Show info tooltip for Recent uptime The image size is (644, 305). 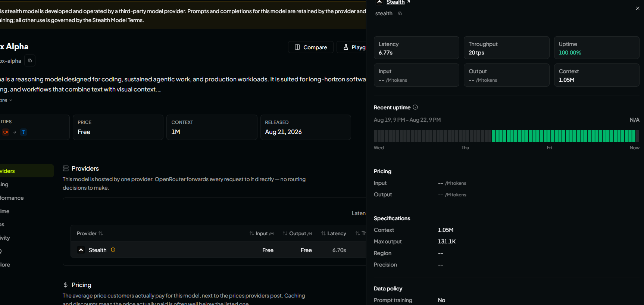(415, 108)
